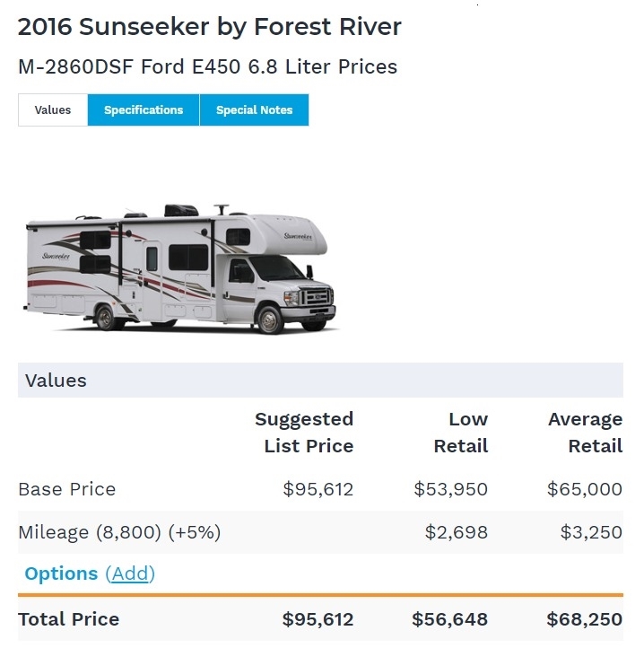
Task: Click the Options label
Action: [61, 574]
